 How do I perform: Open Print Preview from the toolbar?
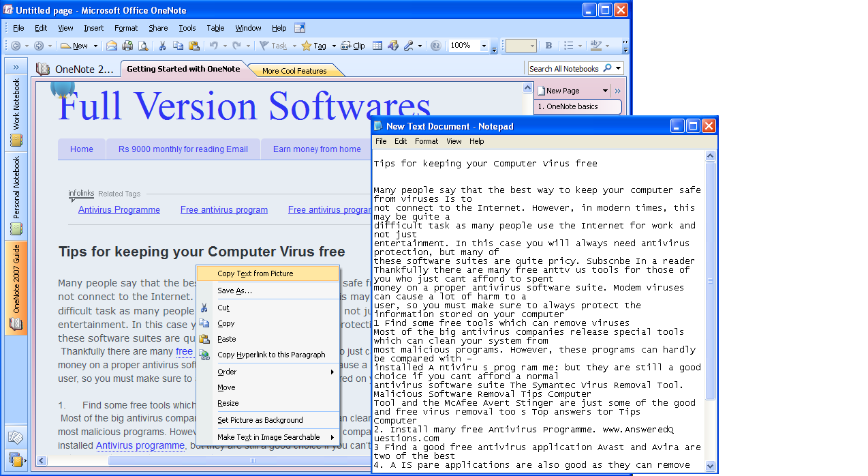point(143,46)
